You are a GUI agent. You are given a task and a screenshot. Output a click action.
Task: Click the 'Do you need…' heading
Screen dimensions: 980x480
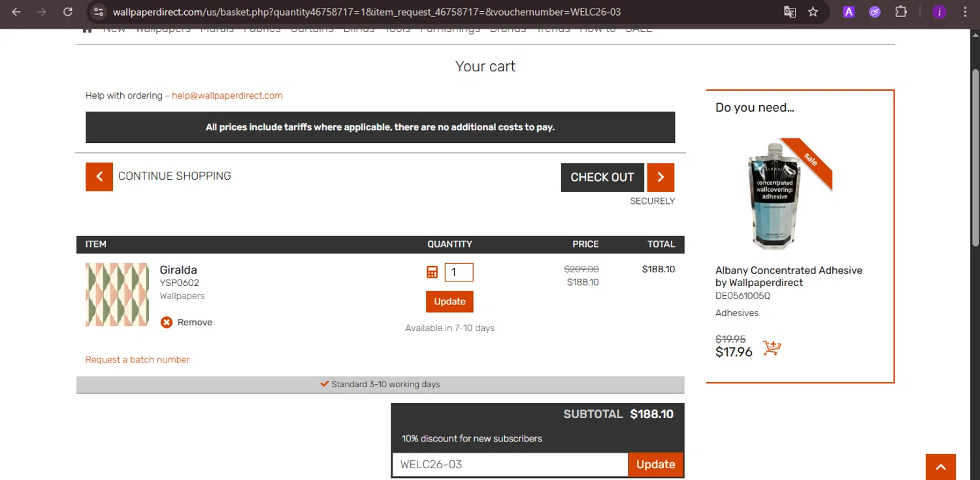tap(755, 108)
